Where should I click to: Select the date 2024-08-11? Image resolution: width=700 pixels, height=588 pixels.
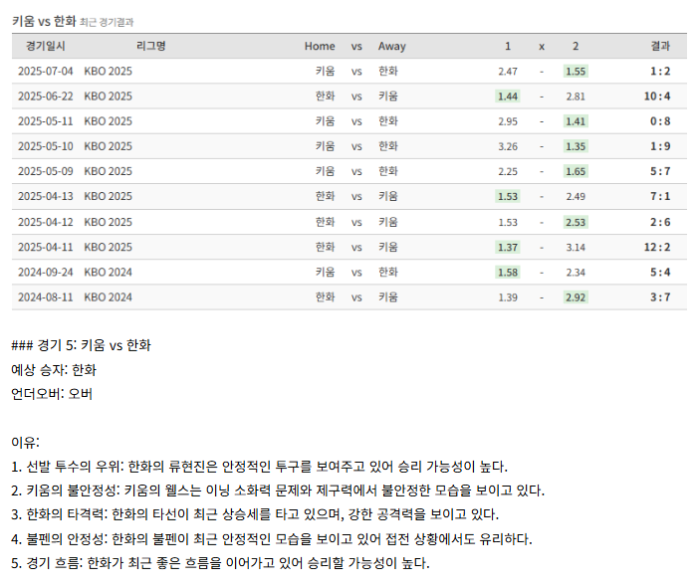(45, 296)
